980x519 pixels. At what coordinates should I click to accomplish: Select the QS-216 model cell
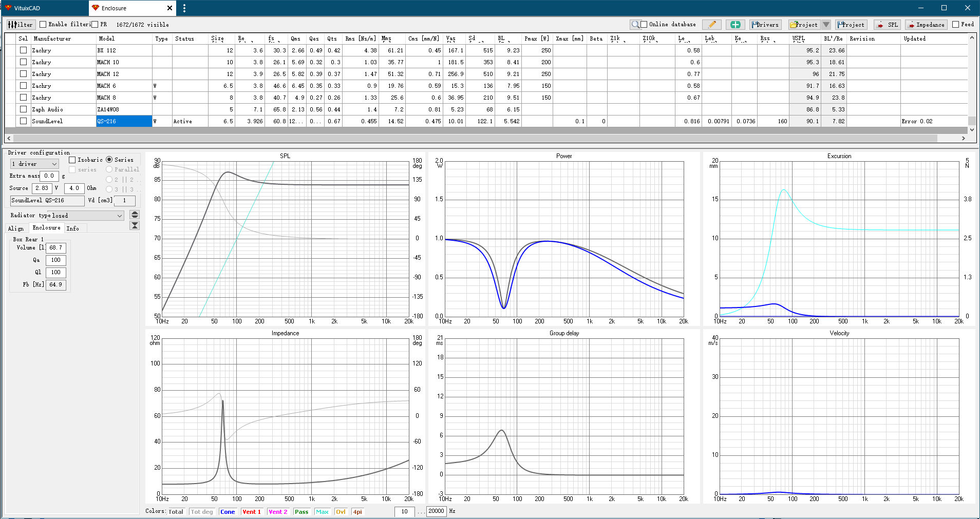[x=124, y=121]
